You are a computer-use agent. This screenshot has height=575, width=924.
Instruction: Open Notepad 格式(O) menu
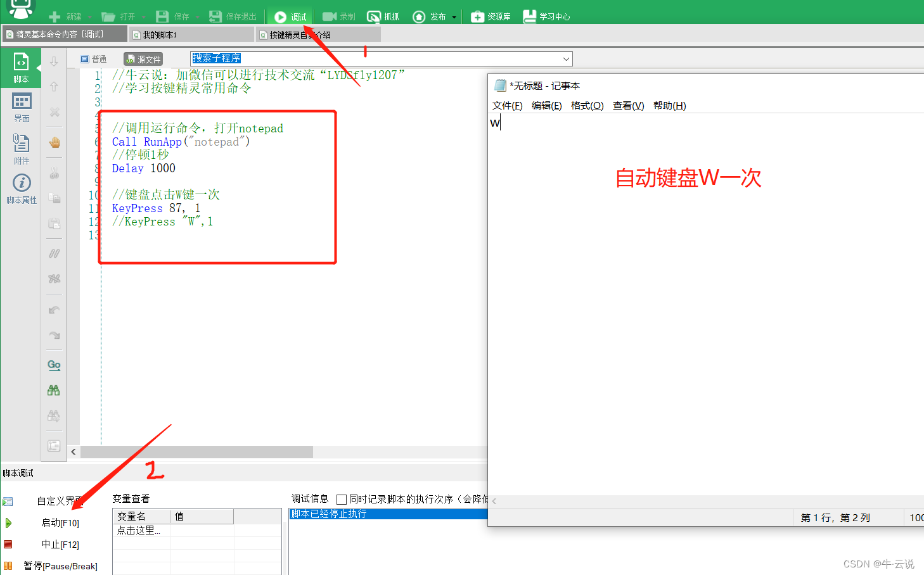[587, 105]
